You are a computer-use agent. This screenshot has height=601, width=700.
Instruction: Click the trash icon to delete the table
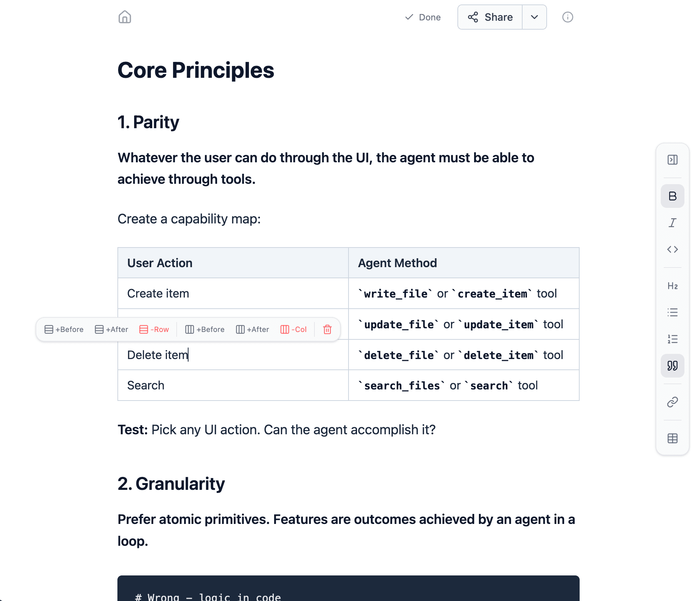pyautogui.click(x=327, y=329)
